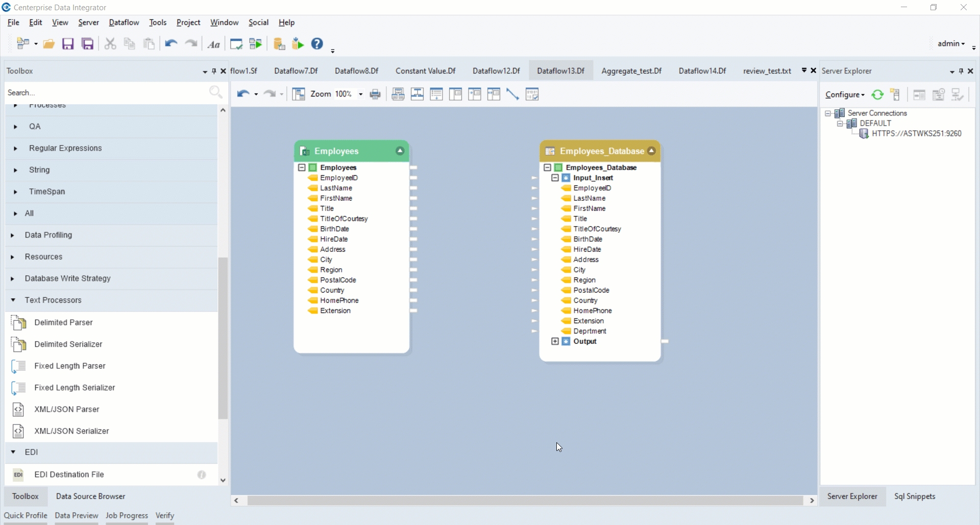Viewport: 980px width, 525px height.
Task: Expand the Output node in Employees_Database
Action: pyautogui.click(x=555, y=342)
